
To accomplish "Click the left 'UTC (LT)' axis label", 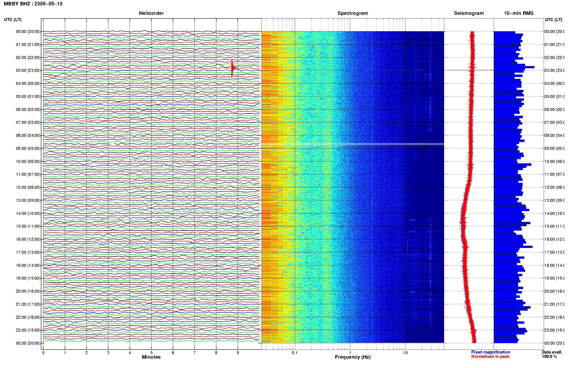I will (x=13, y=19).
